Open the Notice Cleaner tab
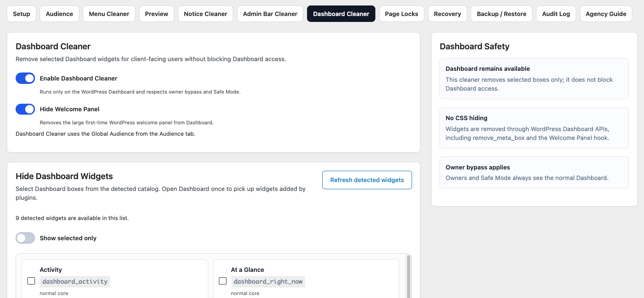This screenshot has width=644, height=298. [x=206, y=14]
